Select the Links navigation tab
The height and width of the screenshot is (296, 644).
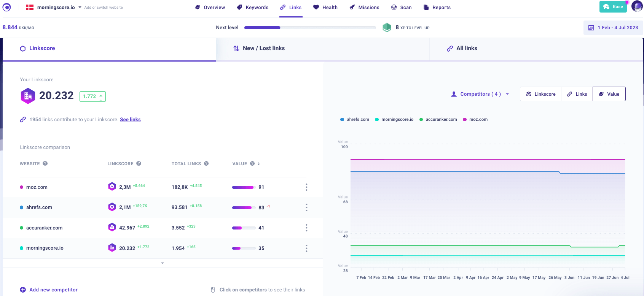point(291,7)
